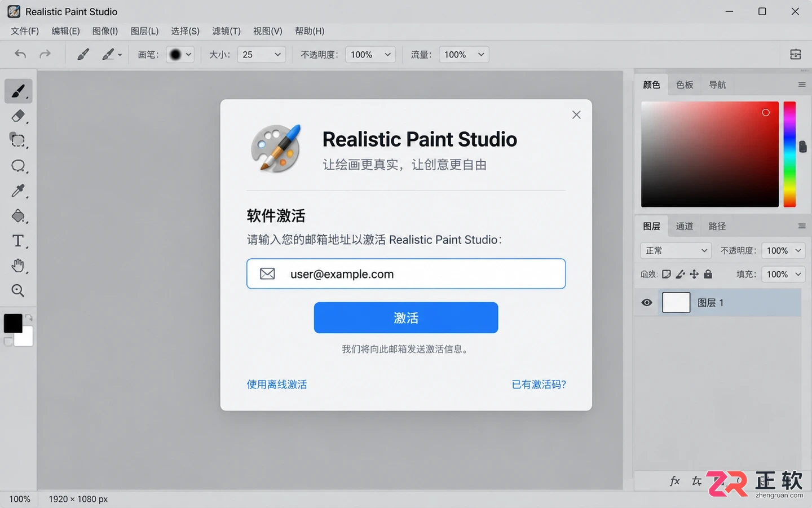Choose the rectangular selection tool

click(x=18, y=140)
